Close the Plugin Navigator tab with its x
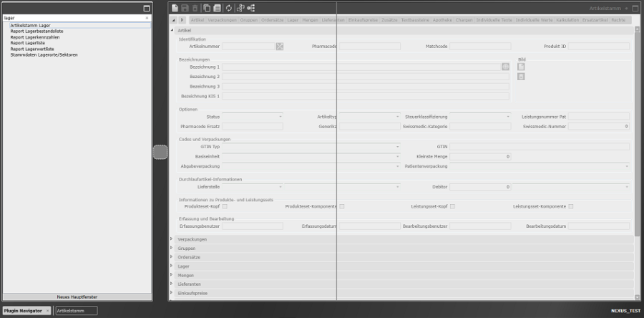The image size is (644, 318). tap(47, 311)
